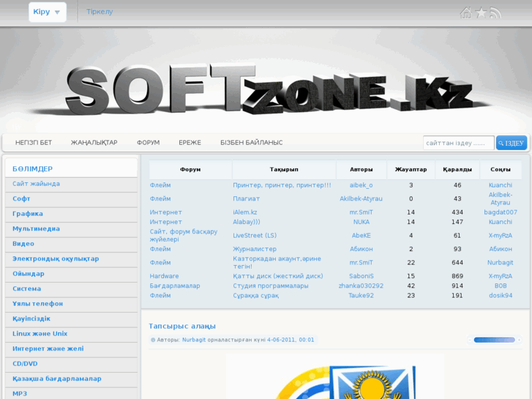Open Hardware forum link
Image resolution: width=532 pixels, height=399 pixels.
tap(164, 276)
